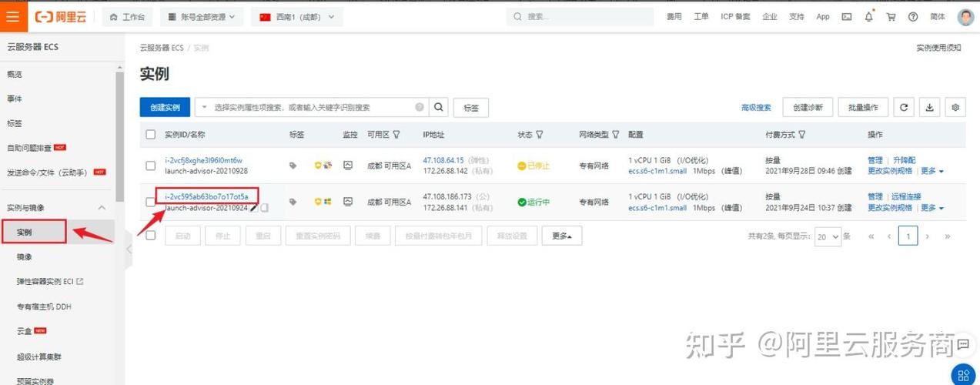This screenshot has width=980, height=385.
Task: Open the Cloud Shell terminal icon
Action: pyautogui.click(x=847, y=17)
